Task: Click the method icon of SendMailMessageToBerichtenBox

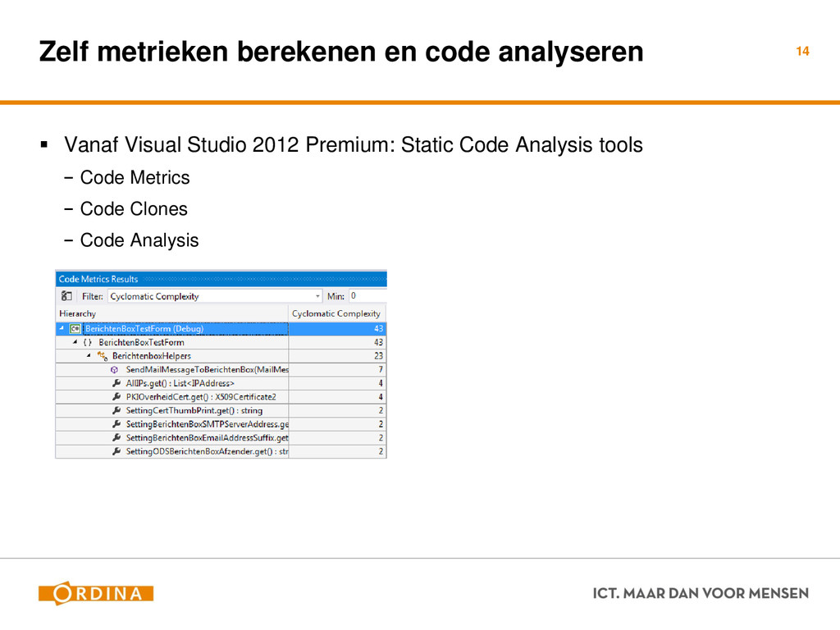Action: point(114,370)
